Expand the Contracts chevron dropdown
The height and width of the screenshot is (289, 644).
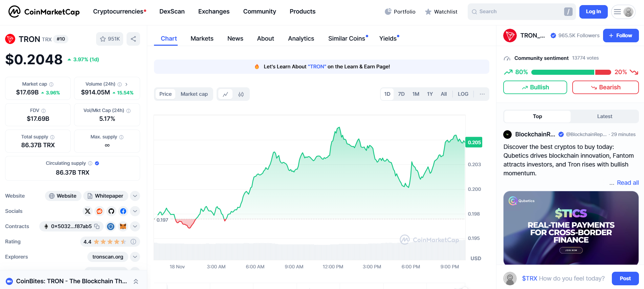135,226
